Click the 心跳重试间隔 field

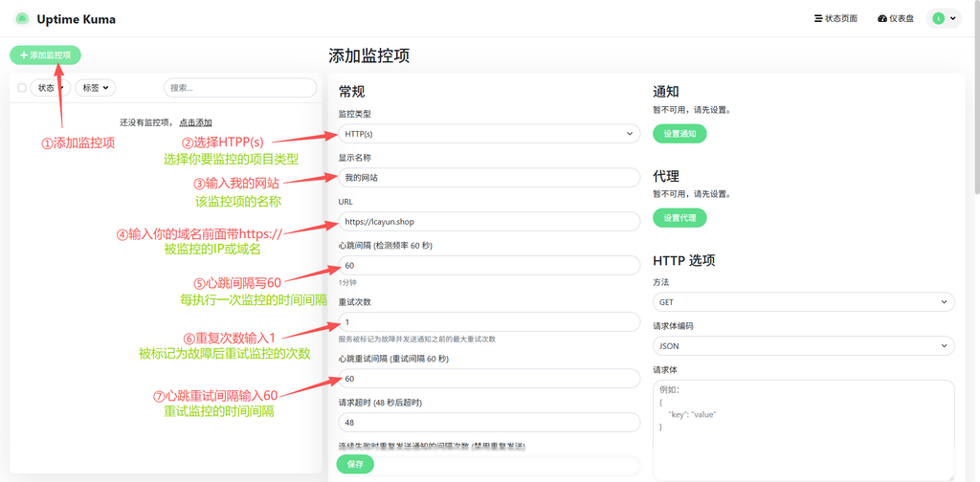pyautogui.click(x=489, y=379)
